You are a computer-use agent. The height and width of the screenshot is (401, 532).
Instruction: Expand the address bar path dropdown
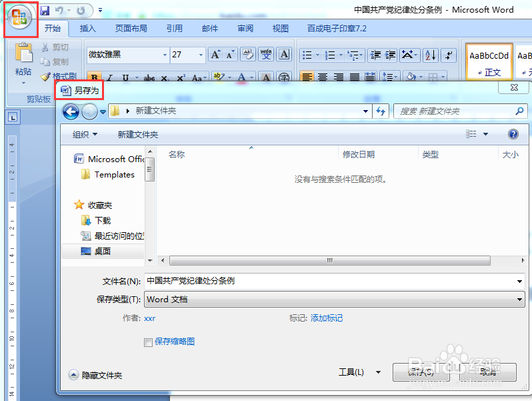(x=365, y=111)
